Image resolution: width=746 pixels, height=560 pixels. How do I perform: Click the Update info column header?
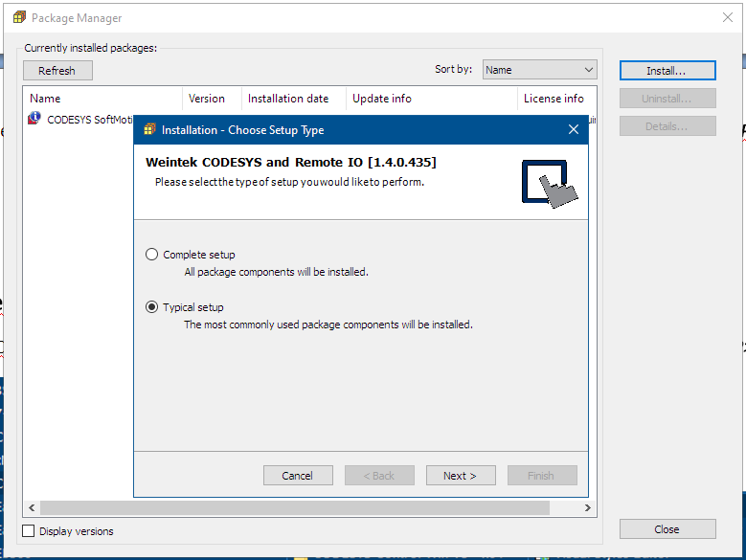(432, 99)
